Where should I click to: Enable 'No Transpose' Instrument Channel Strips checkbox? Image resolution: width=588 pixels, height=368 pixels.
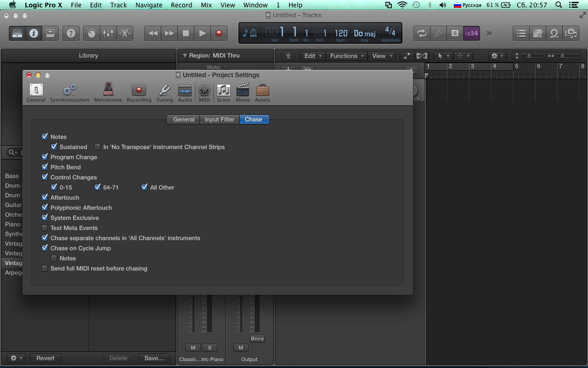[97, 147]
